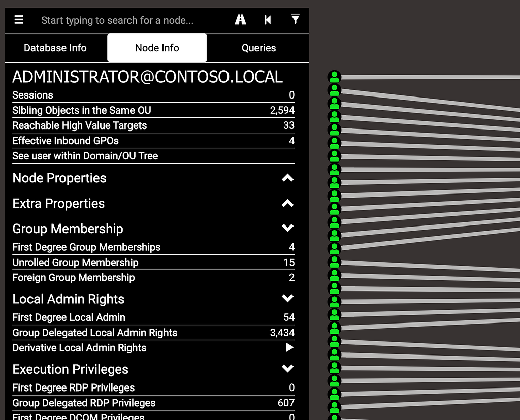Click the value 33 for high value targets

(x=289, y=125)
